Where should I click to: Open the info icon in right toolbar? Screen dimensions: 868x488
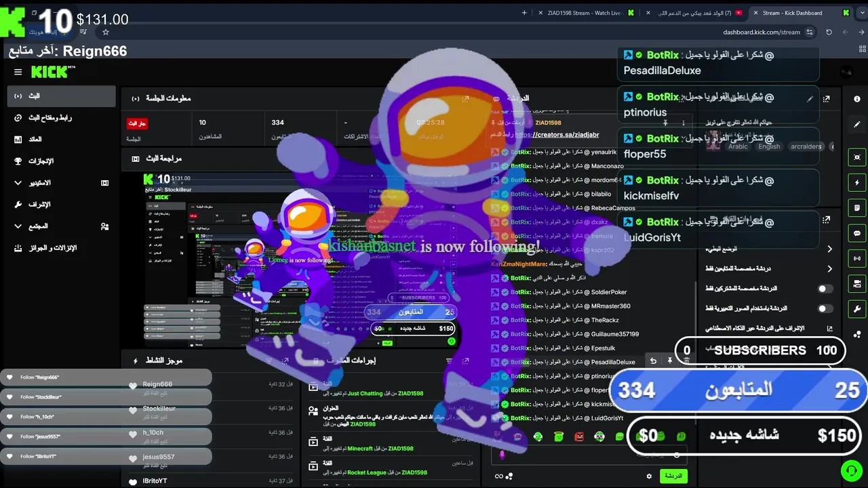coord(857,99)
